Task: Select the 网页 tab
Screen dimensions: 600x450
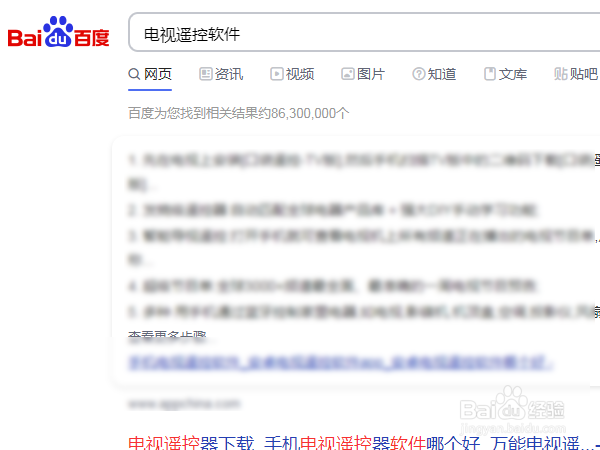Action: pyautogui.click(x=150, y=74)
